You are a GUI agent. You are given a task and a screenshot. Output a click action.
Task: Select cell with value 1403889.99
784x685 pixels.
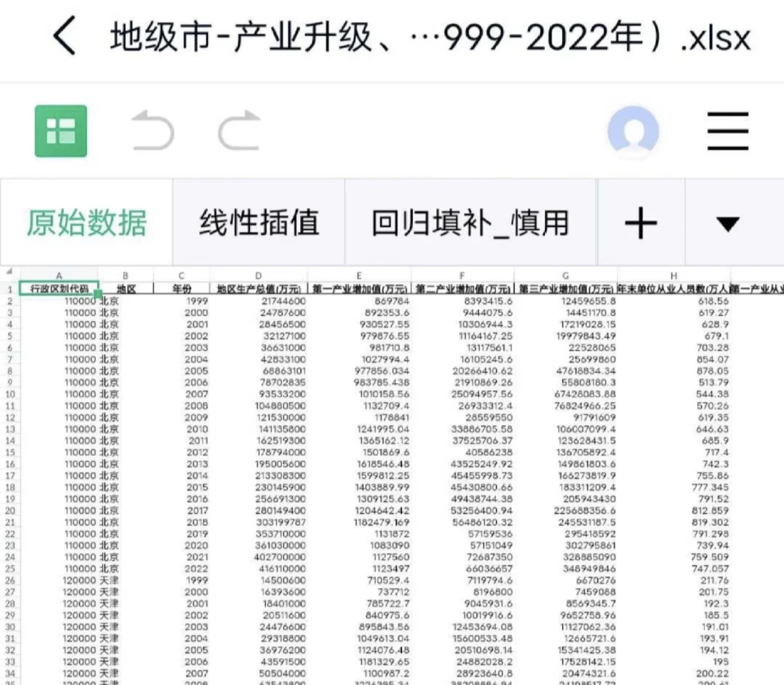click(x=359, y=487)
